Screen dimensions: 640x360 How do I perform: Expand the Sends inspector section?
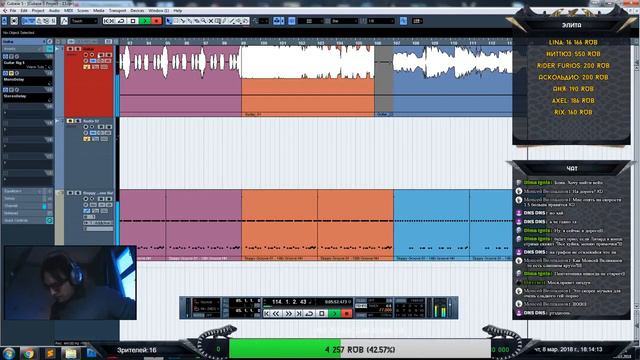click(27, 198)
